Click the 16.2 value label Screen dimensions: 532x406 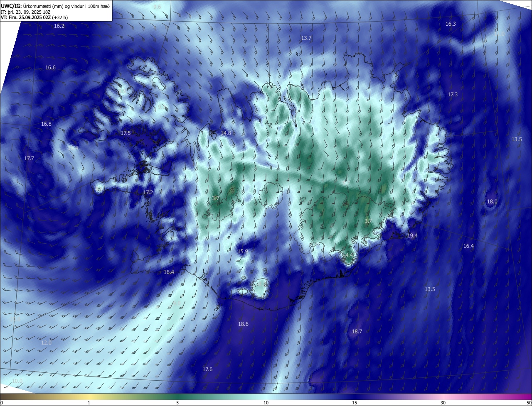[x=59, y=26]
